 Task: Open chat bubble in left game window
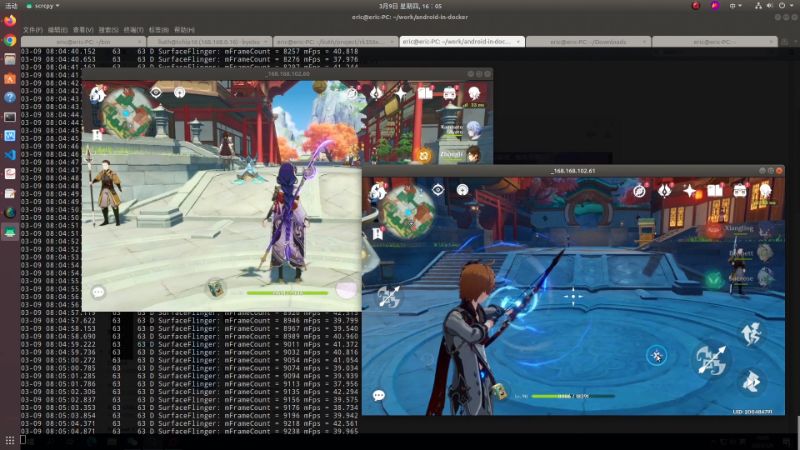click(98, 292)
